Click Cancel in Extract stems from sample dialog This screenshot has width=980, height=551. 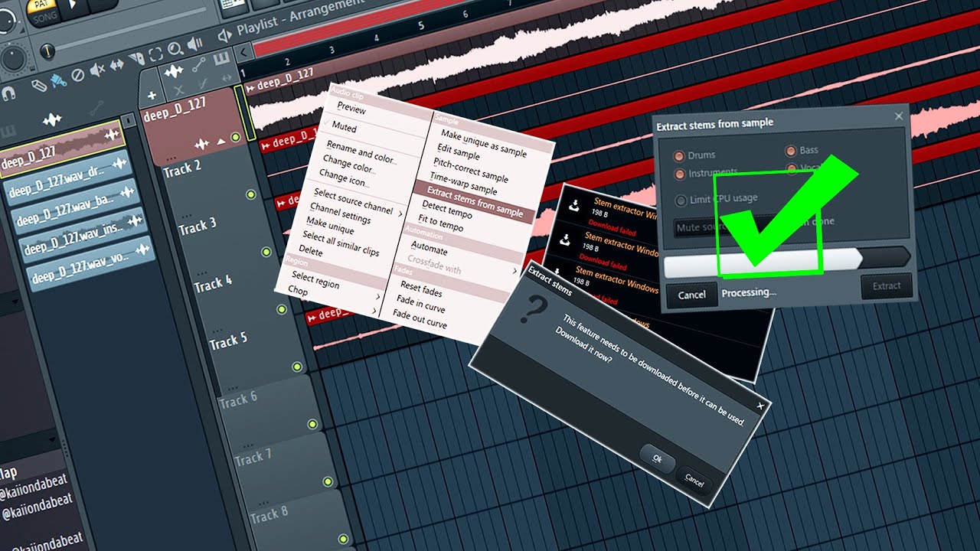click(x=691, y=295)
